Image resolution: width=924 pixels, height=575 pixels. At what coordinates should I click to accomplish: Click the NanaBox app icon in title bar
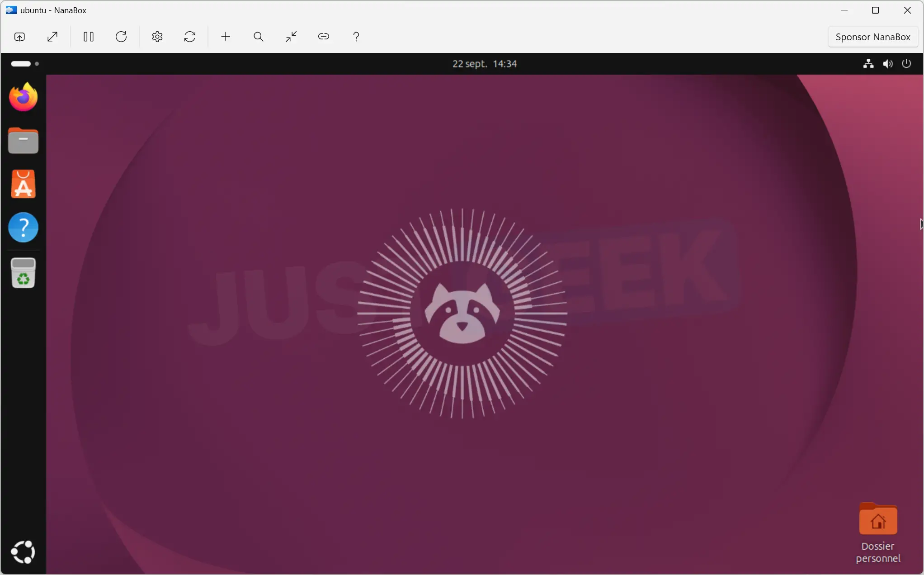(11, 10)
